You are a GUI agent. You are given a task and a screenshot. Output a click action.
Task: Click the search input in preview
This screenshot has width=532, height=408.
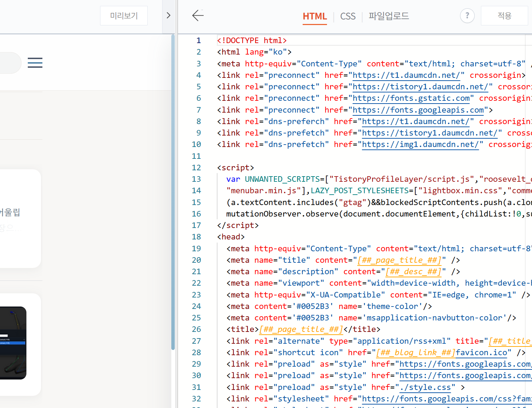10,63
